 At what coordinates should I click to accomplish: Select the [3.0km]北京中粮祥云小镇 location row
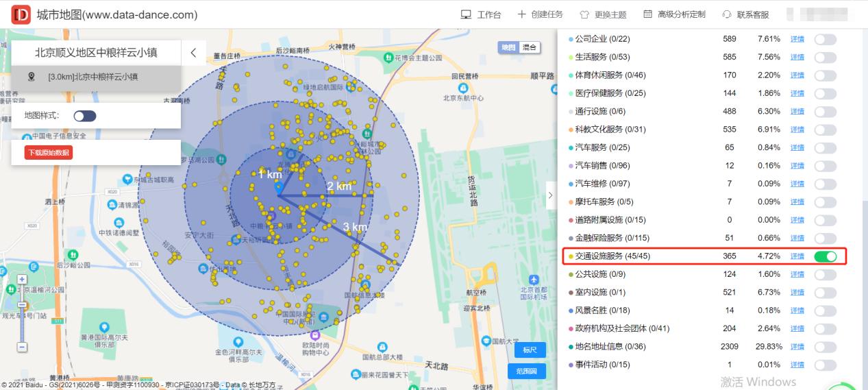pos(96,77)
